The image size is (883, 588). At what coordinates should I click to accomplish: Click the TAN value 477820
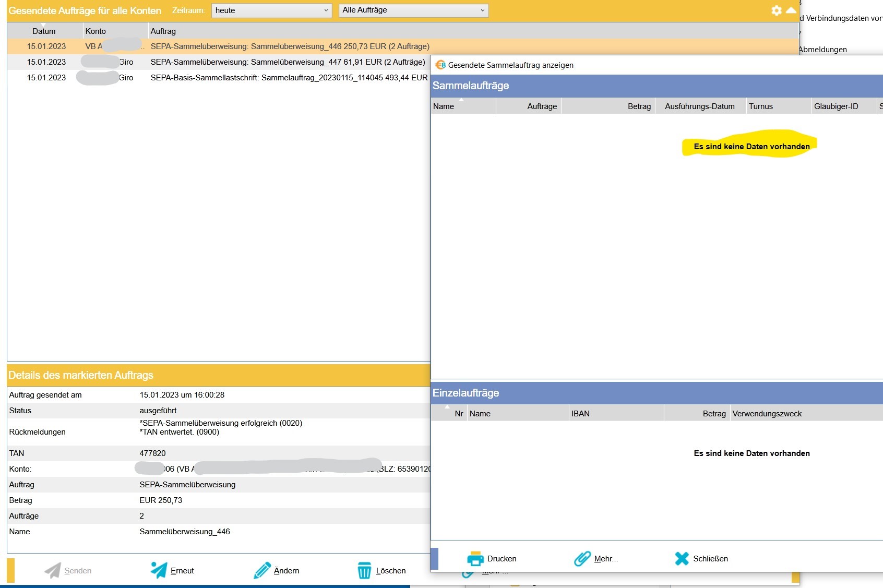(x=152, y=453)
